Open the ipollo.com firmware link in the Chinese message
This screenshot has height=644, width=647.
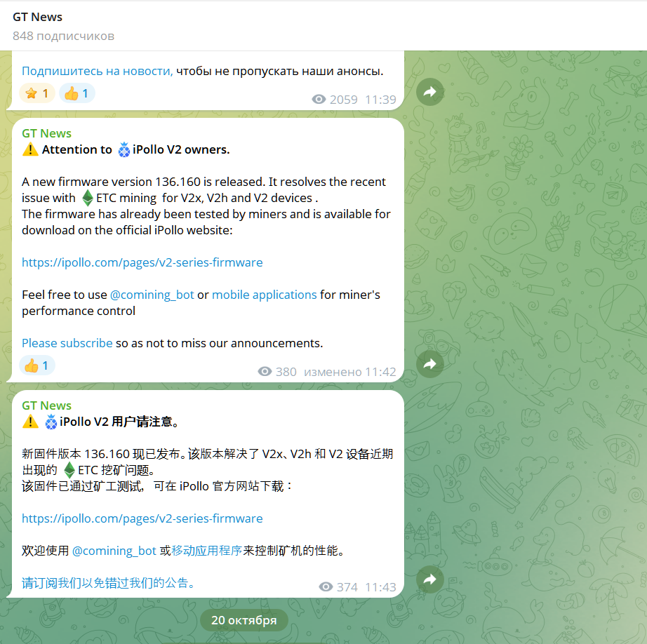142,518
